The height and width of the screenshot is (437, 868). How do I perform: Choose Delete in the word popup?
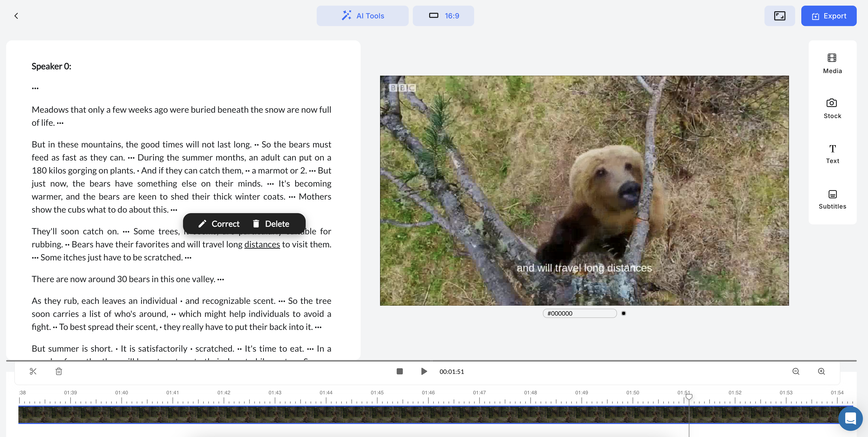tap(271, 224)
